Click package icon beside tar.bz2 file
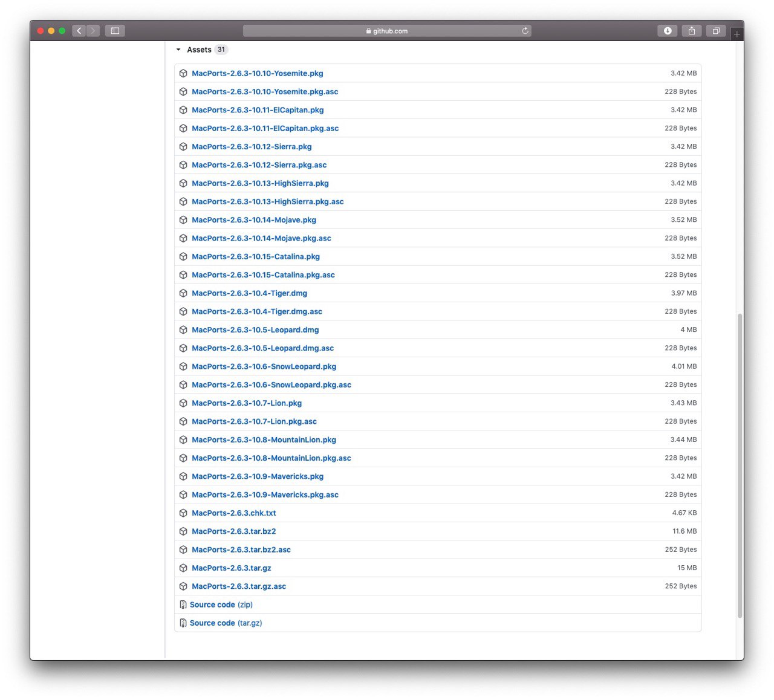Screen dimensions: 774x700 click(183, 532)
